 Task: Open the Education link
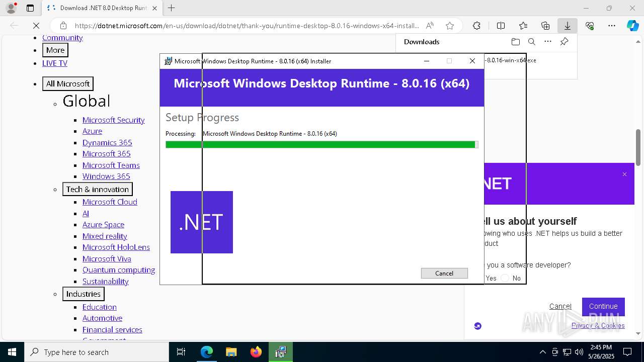[x=100, y=307]
